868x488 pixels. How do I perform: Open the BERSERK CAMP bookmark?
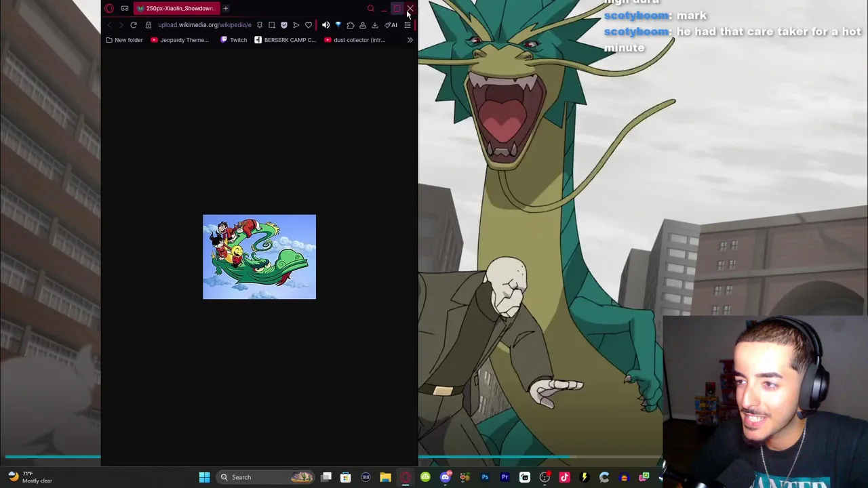(x=285, y=40)
